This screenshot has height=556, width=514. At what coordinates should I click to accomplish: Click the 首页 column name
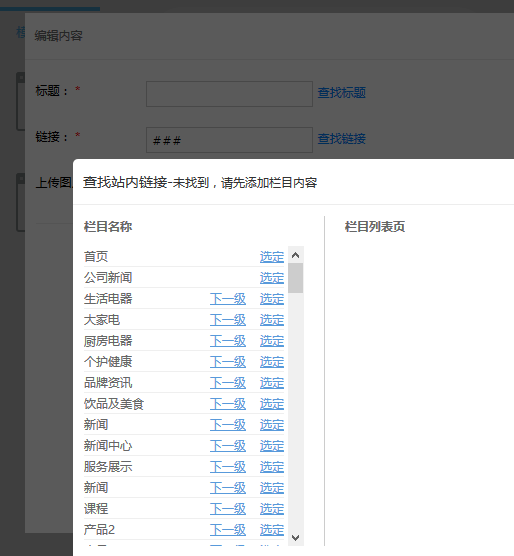coord(96,257)
